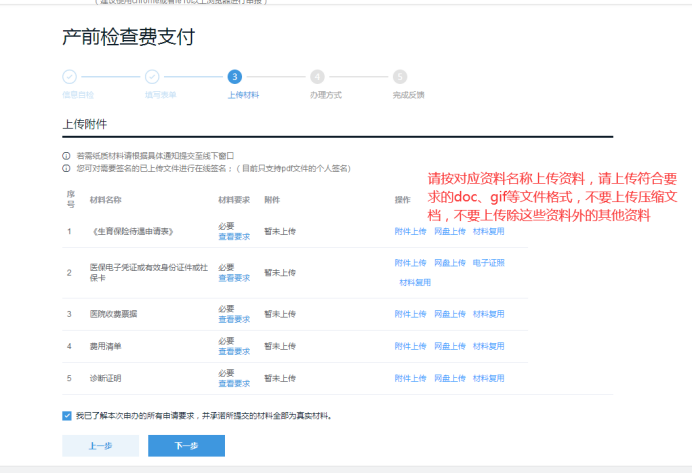Click 附件上传 for 《生育保险待遇申请表》

tap(410, 231)
